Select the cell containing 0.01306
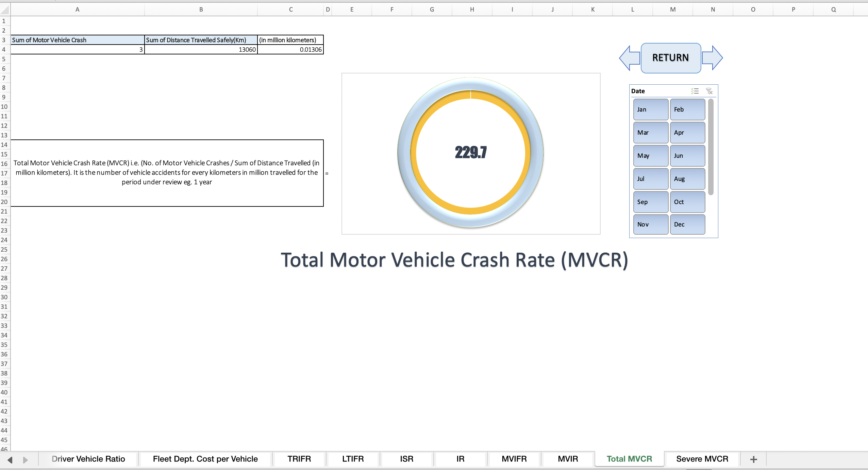 (x=290, y=50)
